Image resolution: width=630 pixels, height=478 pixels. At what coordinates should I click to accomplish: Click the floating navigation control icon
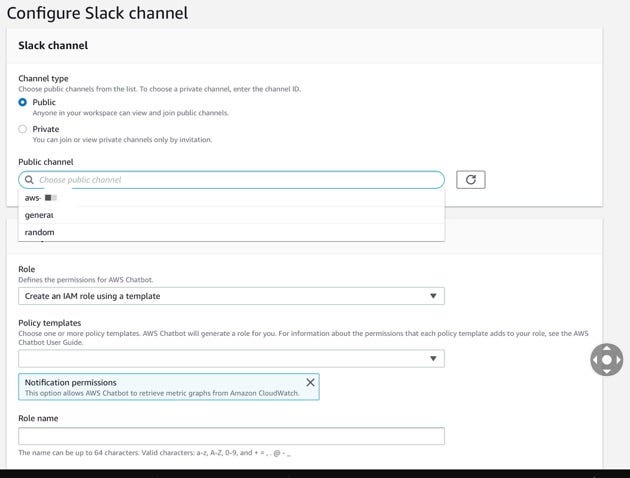(607, 360)
